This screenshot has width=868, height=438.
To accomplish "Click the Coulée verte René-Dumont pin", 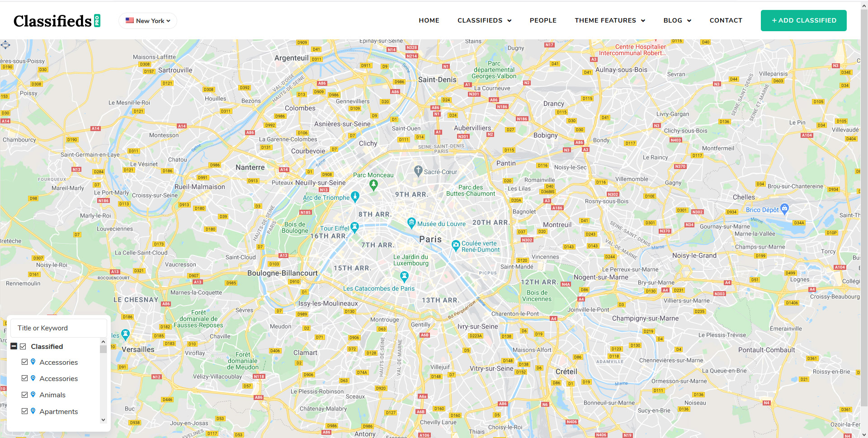I will point(456,245).
